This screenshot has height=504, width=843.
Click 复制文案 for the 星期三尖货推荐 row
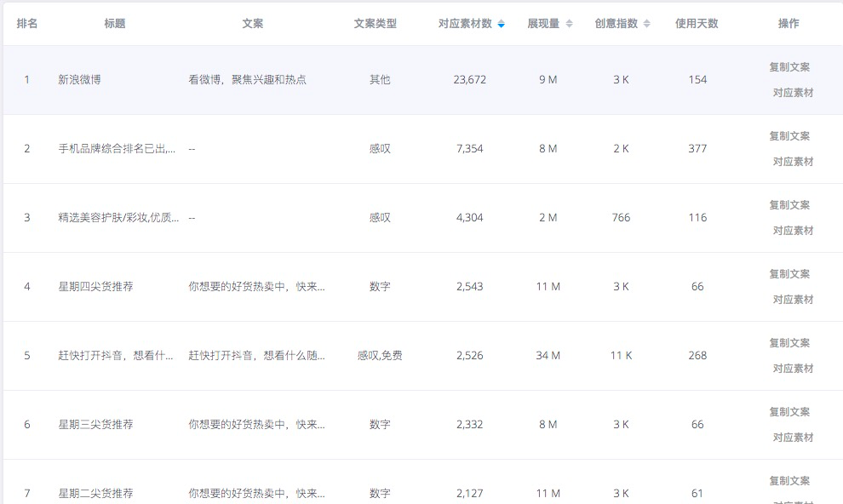[x=789, y=411]
